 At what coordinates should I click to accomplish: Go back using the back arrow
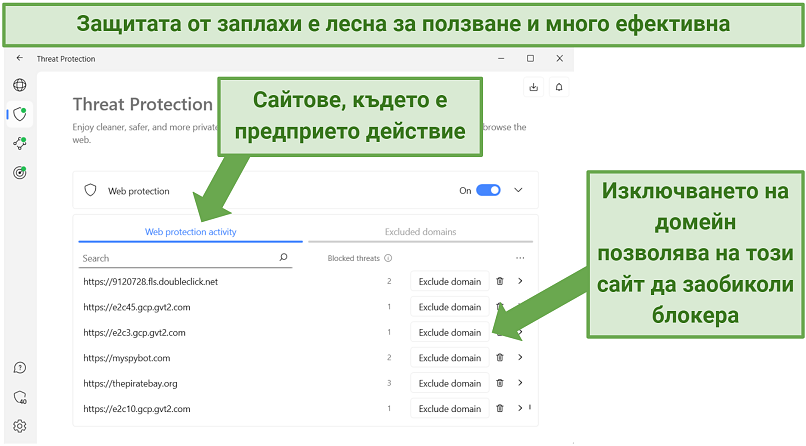point(20,58)
